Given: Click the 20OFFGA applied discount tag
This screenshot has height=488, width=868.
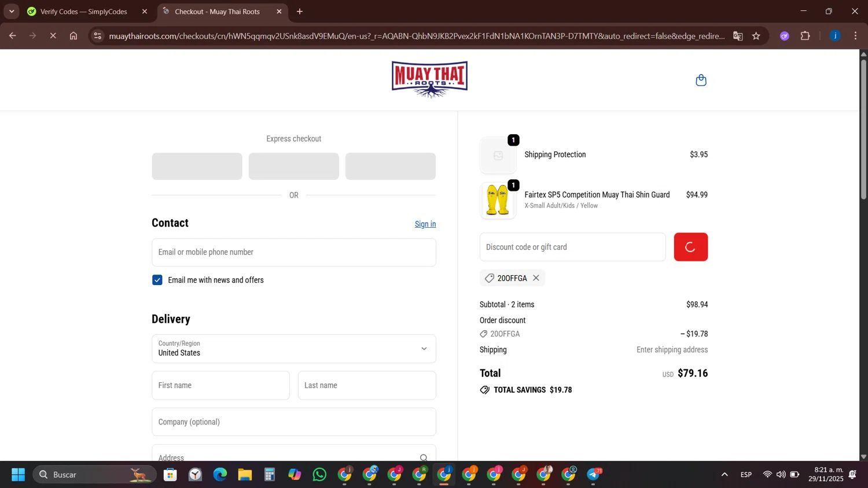Looking at the screenshot, I should (512, 278).
